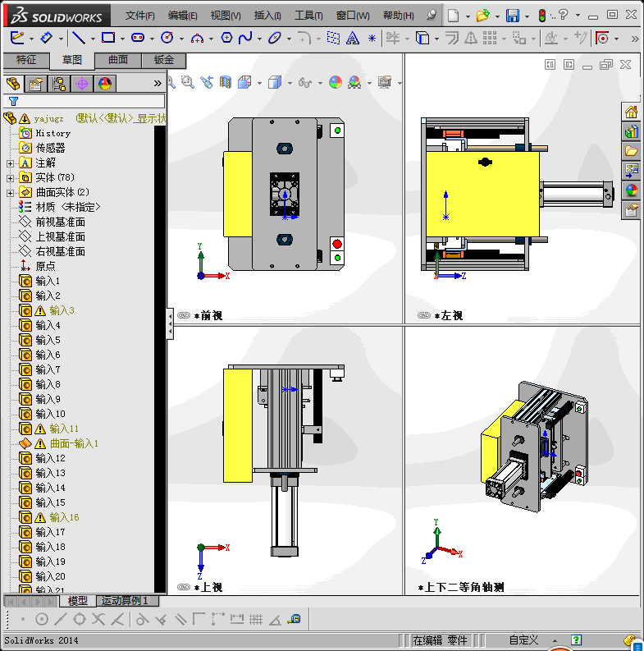
Task: Open the DisplayManager tab
Action: click(105, 84)
